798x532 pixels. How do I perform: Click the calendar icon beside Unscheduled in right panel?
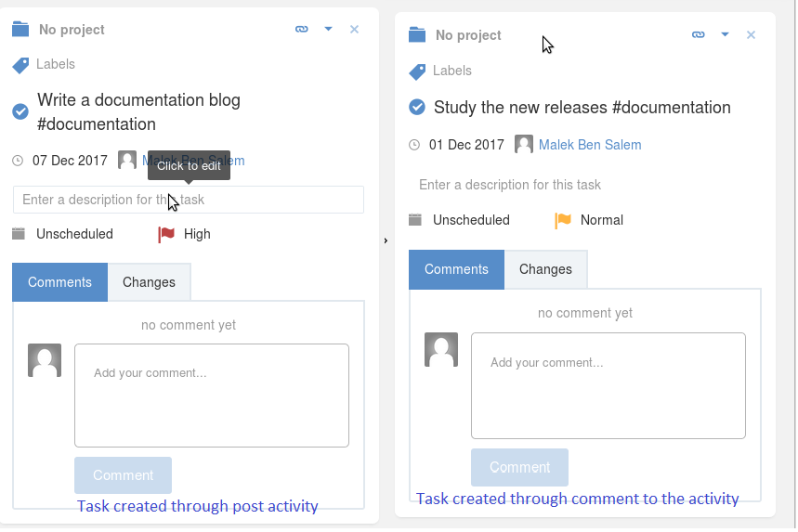415,220
